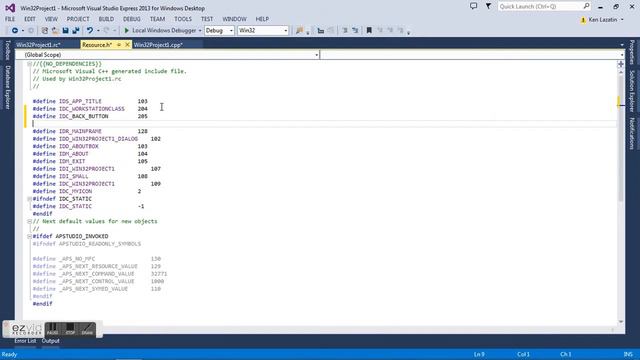Open the Toolbox side panel
The width and height of the screenshot is (640, 360).
coord(7,50)
